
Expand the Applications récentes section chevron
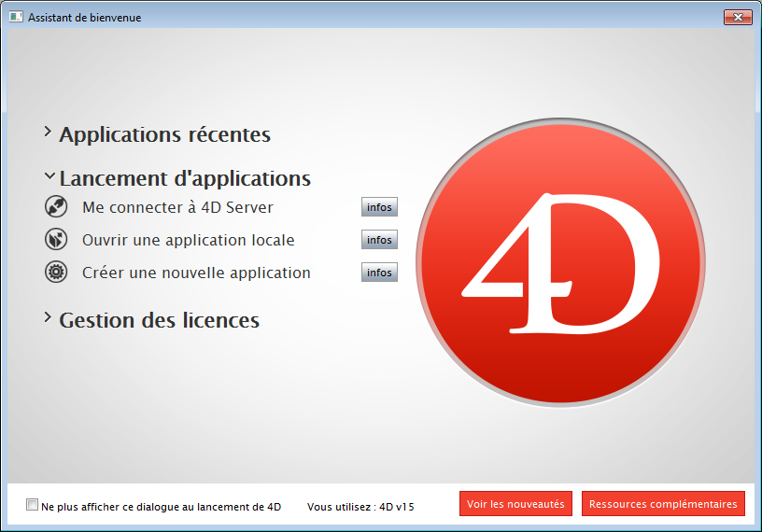click(x=48, y=133)
